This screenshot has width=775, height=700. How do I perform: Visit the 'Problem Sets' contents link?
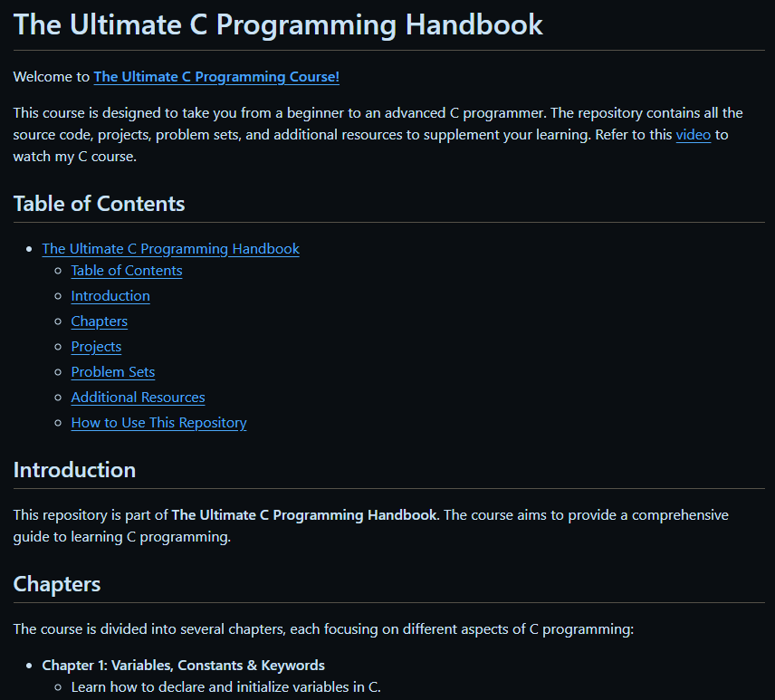pyautogui.click(x=113, y=372)
